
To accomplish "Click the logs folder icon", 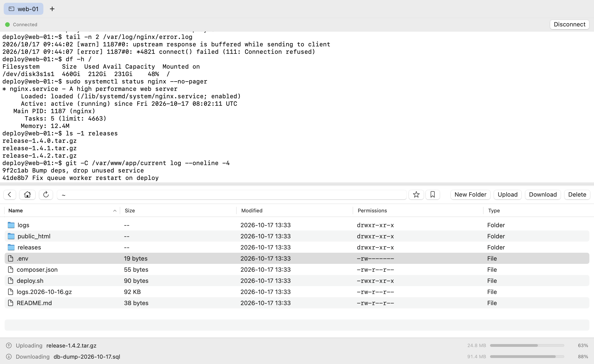I will [x=11, y=225].
